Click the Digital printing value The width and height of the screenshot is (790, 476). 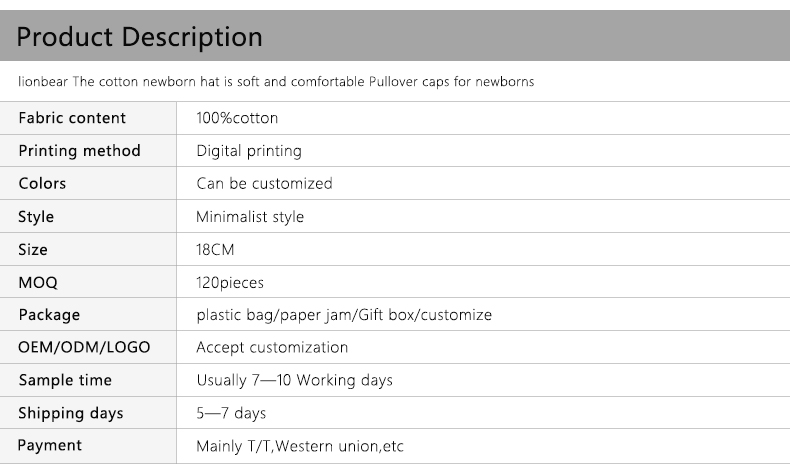(249, 151)
